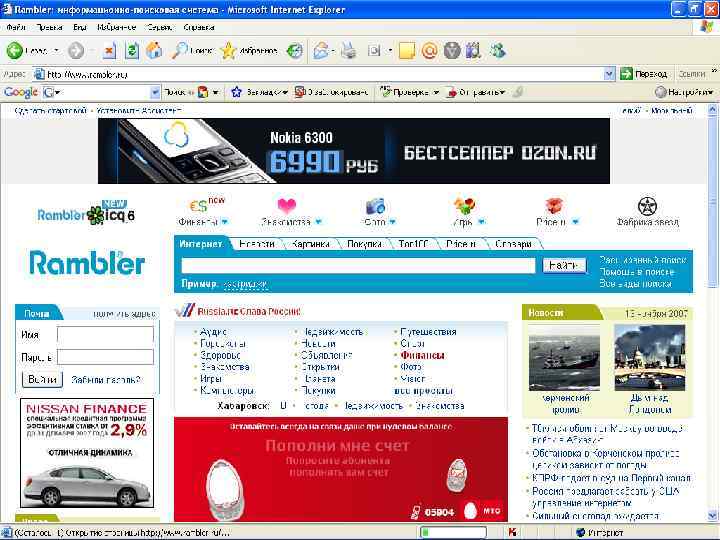Expand Photo service dropdown arrow
Viewport: 720px width, 540px height.
[392, 222]
